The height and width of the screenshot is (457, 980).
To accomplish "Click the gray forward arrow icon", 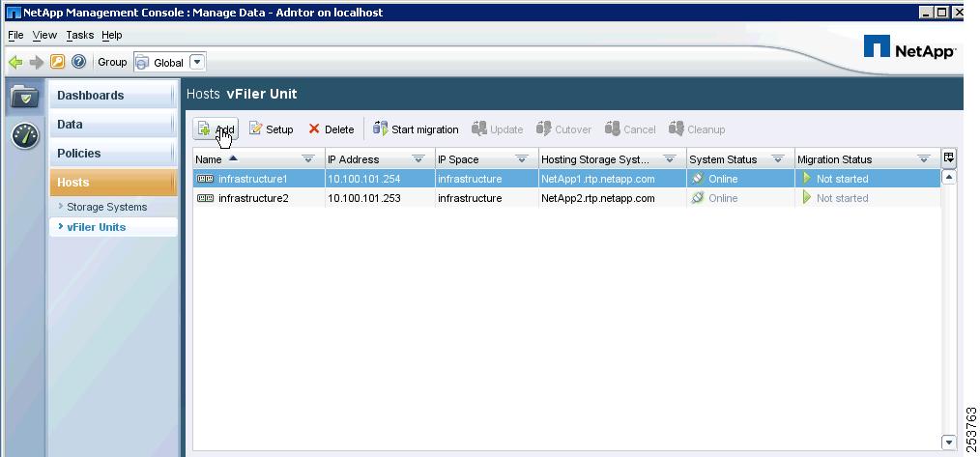I will click(x=37, y=62).
